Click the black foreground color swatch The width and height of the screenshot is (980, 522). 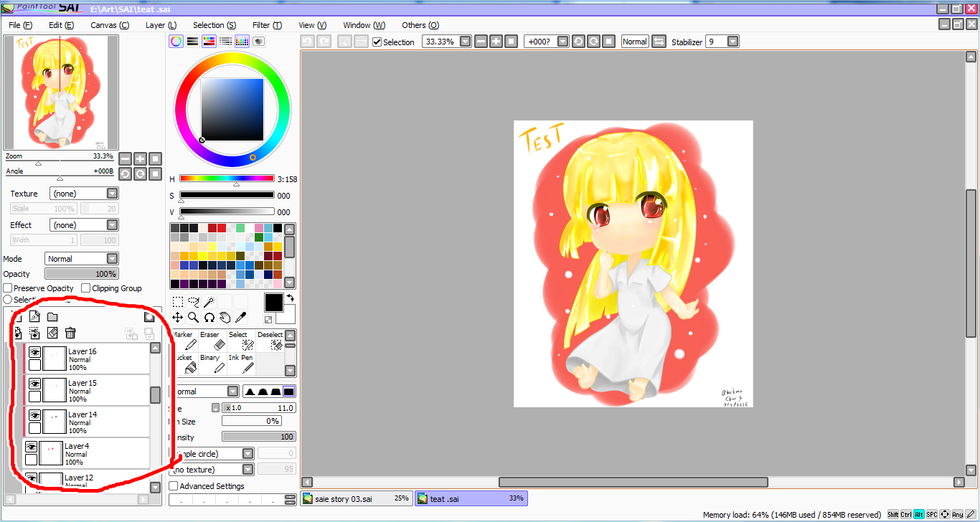point(274,303)
